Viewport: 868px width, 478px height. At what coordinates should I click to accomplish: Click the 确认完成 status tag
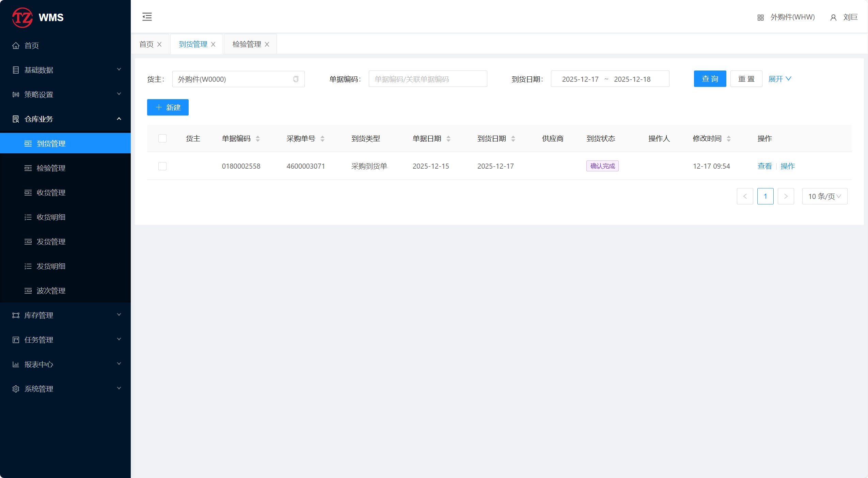coord(602,166)
